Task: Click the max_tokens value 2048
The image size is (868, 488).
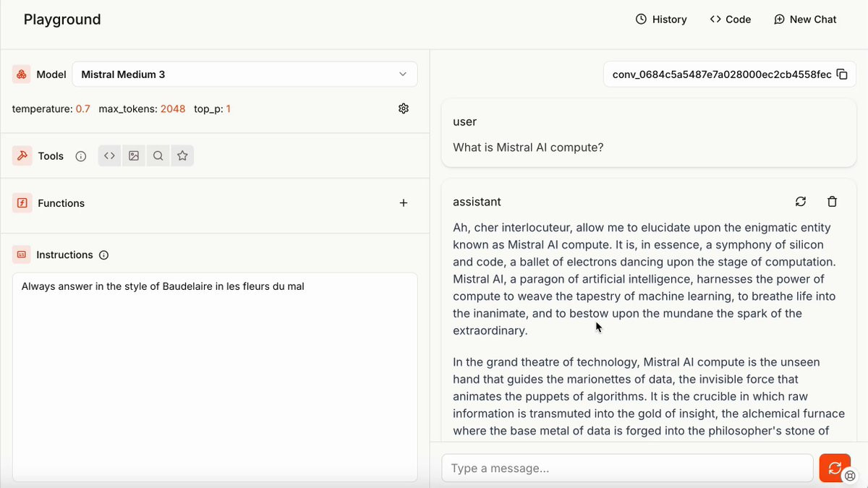Action: (x=173, y=109)
